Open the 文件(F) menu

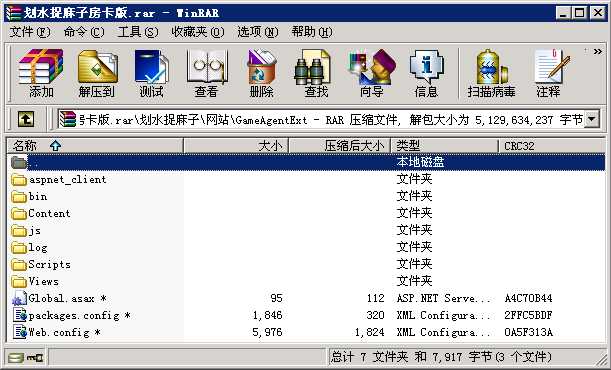click(x=30, y=32)
